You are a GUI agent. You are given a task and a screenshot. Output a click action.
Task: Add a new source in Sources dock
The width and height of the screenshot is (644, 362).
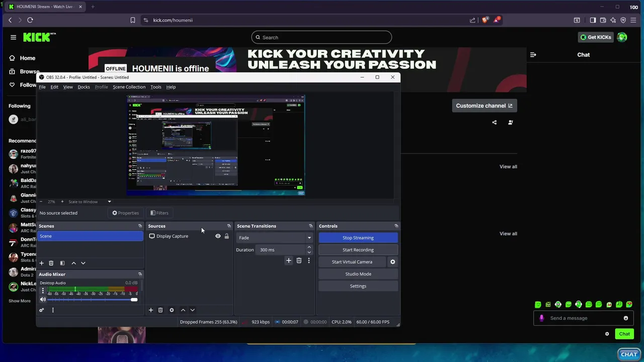[150, 310]
